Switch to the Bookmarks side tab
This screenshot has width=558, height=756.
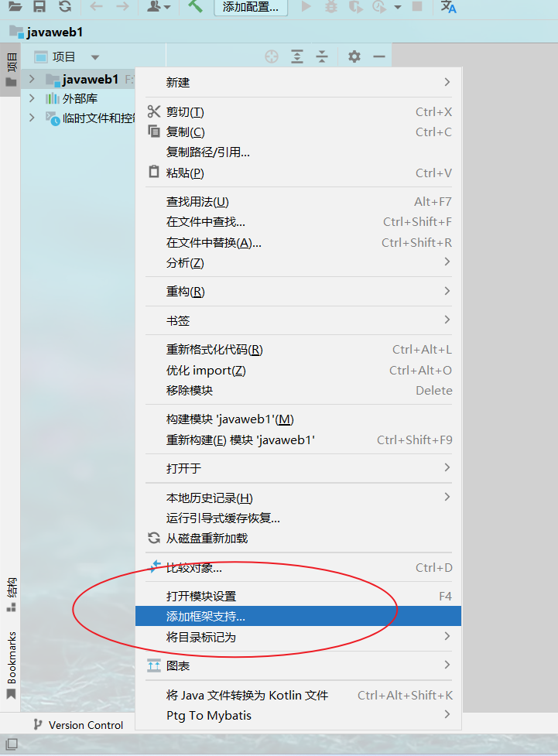pyautogui.click(x=12, y=665)
